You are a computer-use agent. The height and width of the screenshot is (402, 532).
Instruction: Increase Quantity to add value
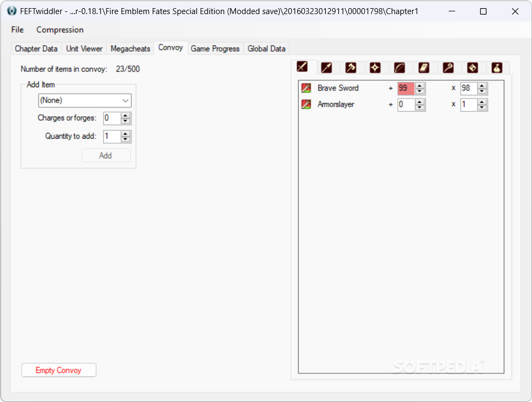click(126, 134)
